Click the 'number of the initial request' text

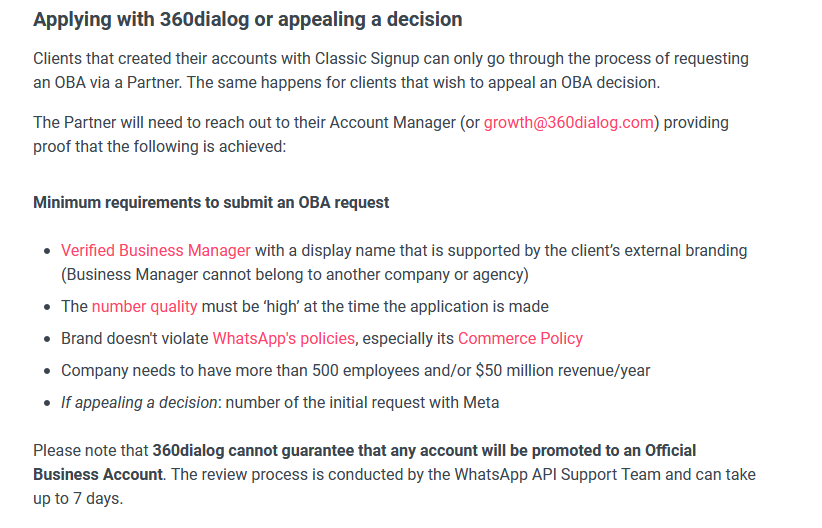pos(325,403)
